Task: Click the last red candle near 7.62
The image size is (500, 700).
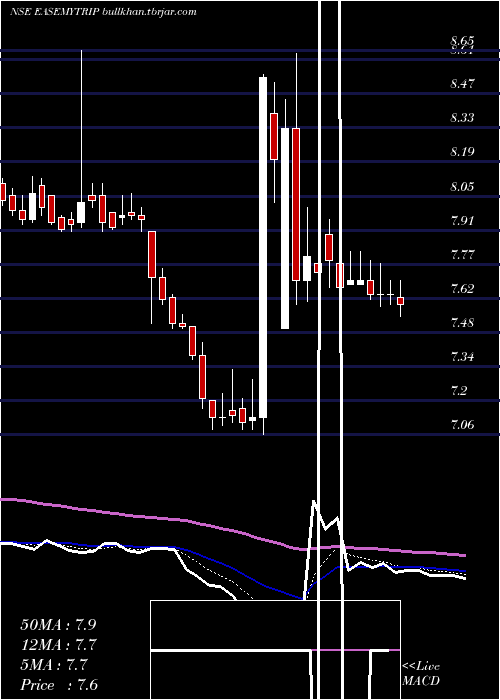Action: pos(400,301)
